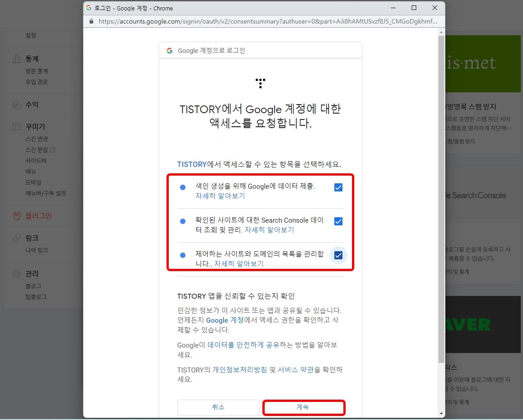
Task: Open 자세히 알아보기 link for Search Console data
Action: point(270,230)
